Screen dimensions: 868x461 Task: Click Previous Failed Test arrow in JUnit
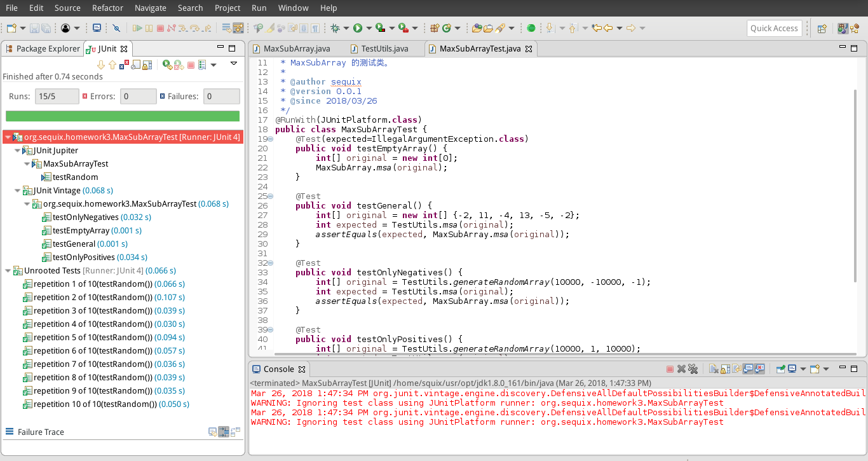tap(112, 65)
